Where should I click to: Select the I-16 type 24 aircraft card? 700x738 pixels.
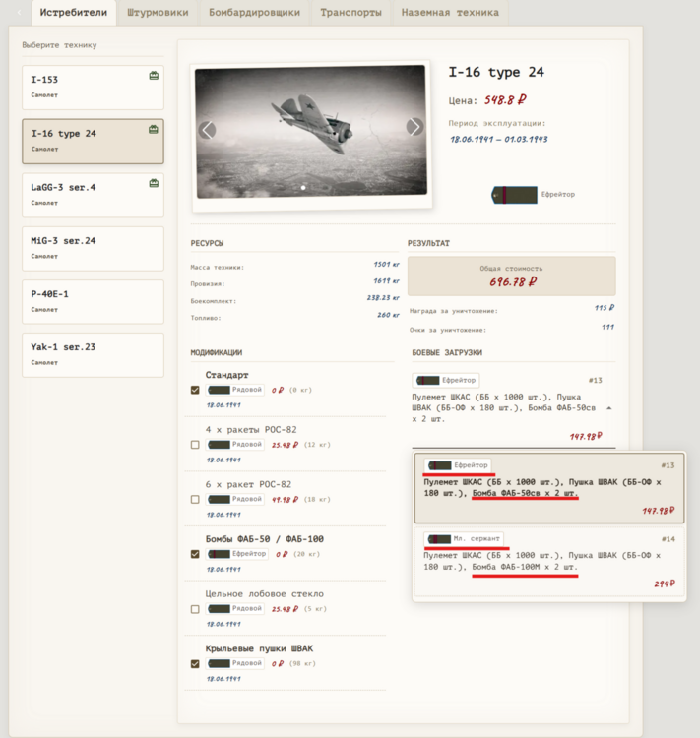93,141
